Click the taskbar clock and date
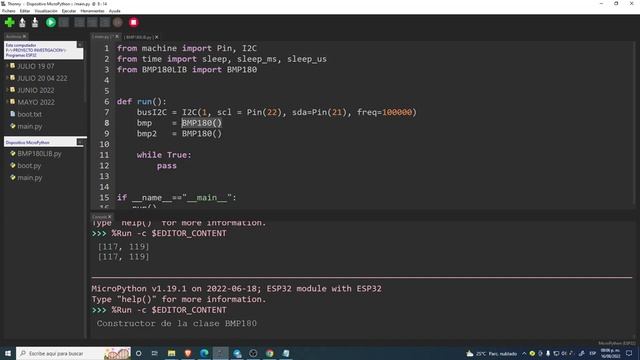 tap(611, 353)
